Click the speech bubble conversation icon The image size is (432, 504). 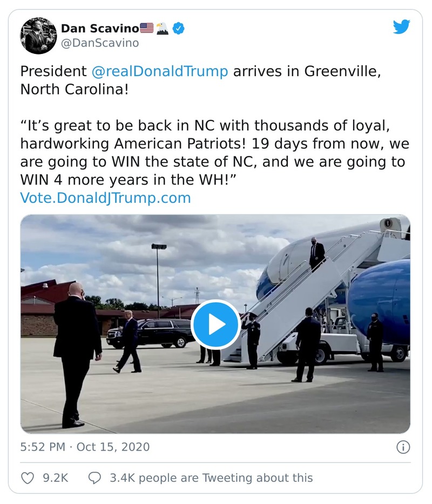(94, 477)
